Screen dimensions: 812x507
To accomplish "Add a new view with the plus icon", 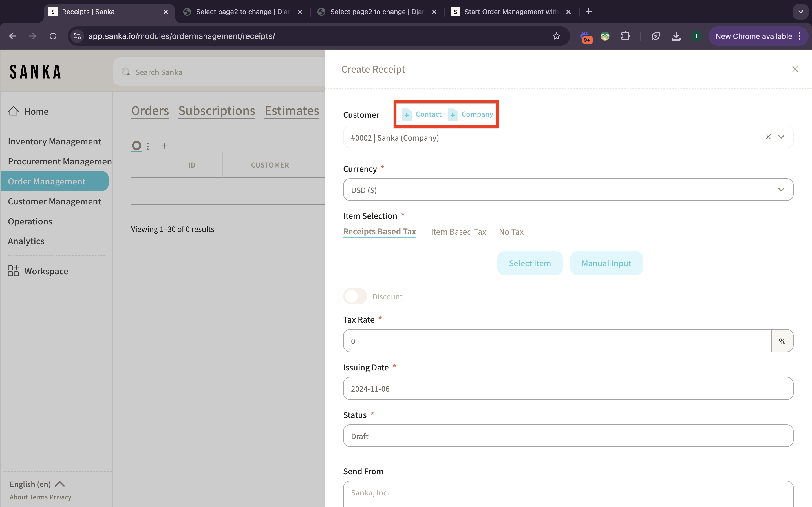I will (164, 146).
